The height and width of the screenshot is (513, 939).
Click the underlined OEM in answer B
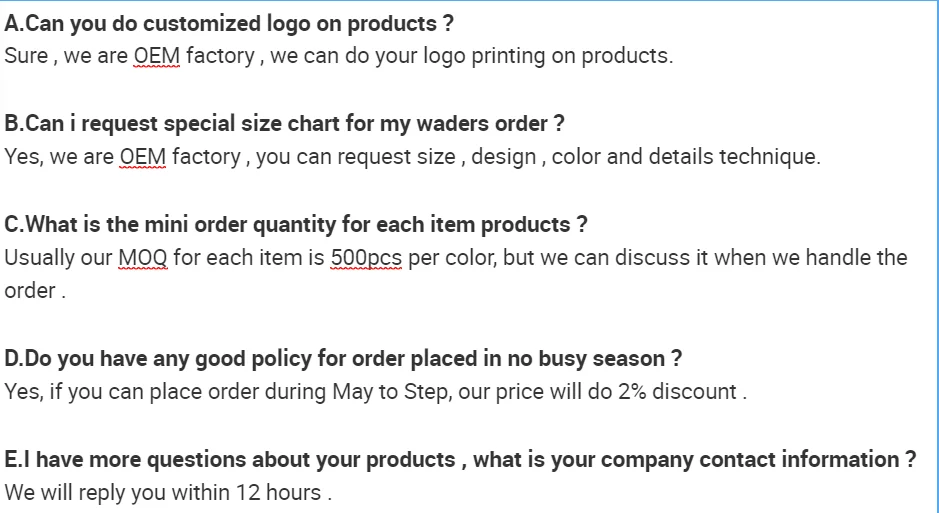142,157
